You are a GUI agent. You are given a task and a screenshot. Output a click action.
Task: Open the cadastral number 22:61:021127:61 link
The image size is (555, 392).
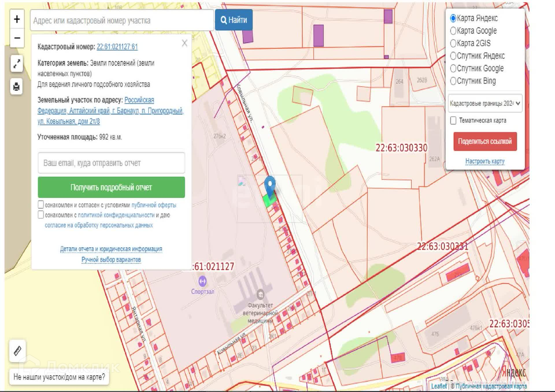[117, 47]
